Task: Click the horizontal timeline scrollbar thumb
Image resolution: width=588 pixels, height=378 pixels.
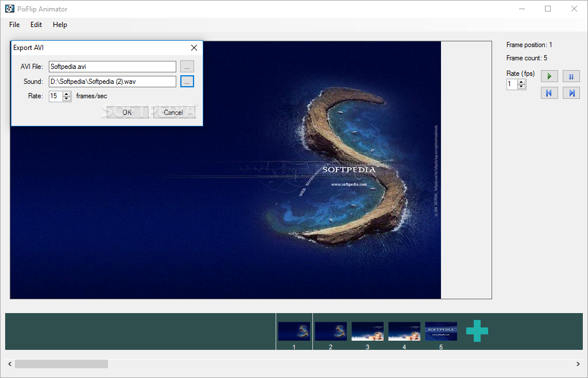Action: point(61,364)
